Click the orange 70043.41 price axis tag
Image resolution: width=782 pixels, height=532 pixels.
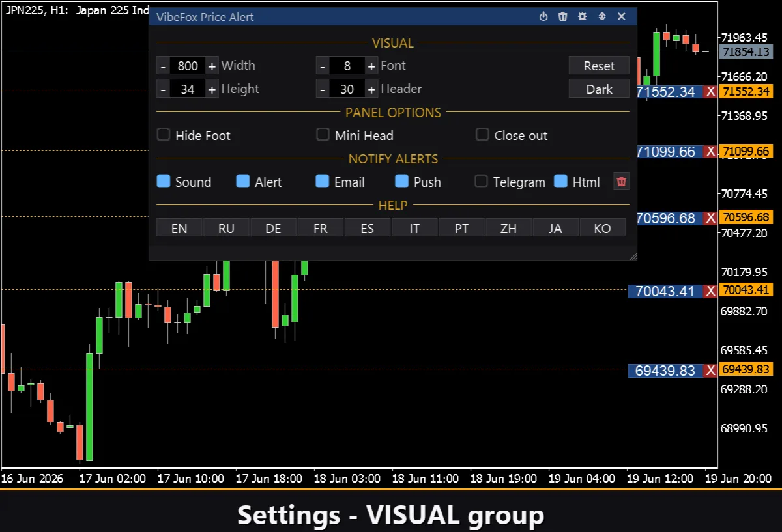(746, 290)
